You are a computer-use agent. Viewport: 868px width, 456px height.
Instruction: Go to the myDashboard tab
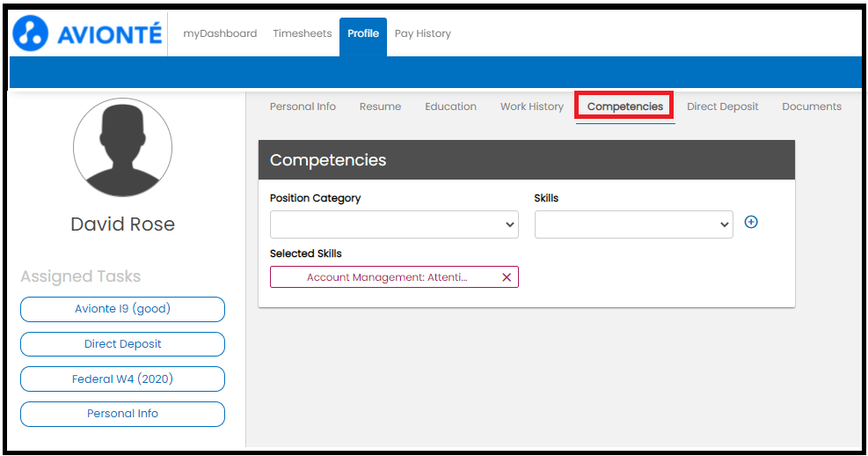[220, 33]
